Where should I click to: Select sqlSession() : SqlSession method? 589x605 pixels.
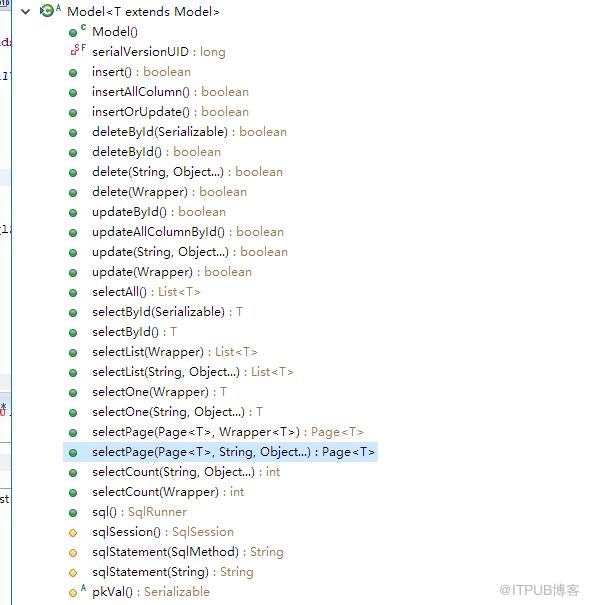click(x=163, y=532)
